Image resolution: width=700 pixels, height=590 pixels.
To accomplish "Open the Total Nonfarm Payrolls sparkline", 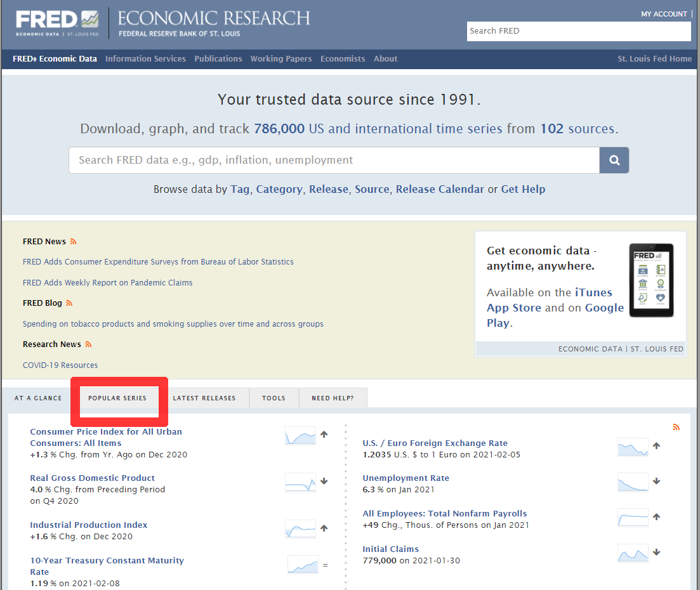I will click(x=633, y=518).
